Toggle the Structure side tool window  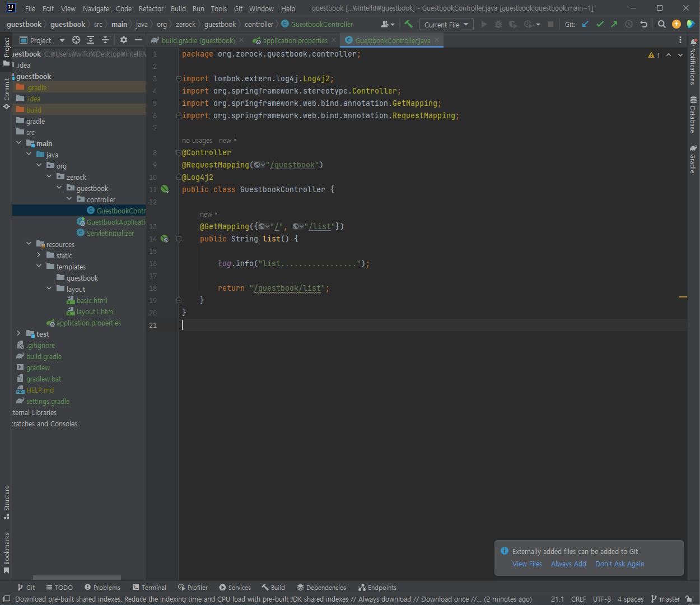click(6, 502)
